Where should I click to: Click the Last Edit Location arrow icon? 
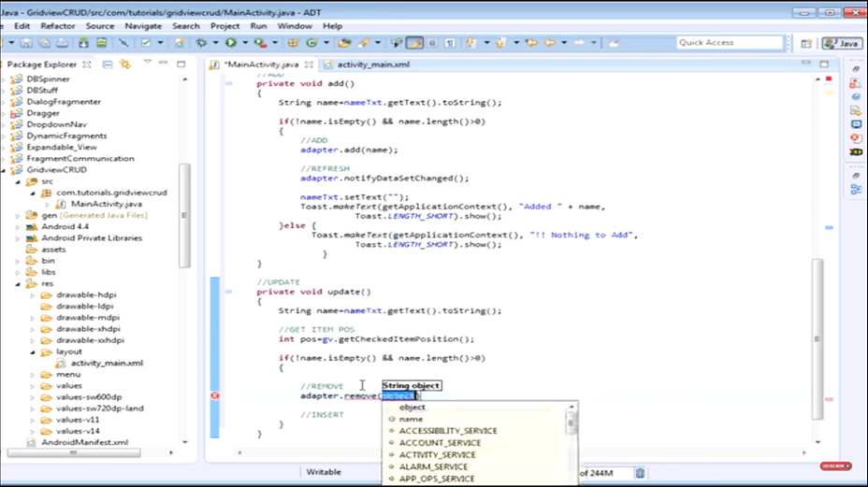(531, 43)
